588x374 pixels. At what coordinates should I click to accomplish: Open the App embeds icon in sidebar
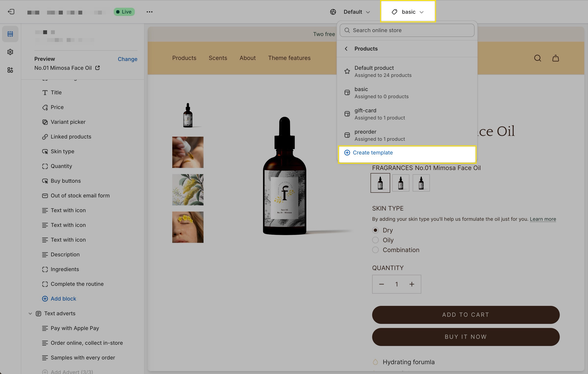pos(10,70)
